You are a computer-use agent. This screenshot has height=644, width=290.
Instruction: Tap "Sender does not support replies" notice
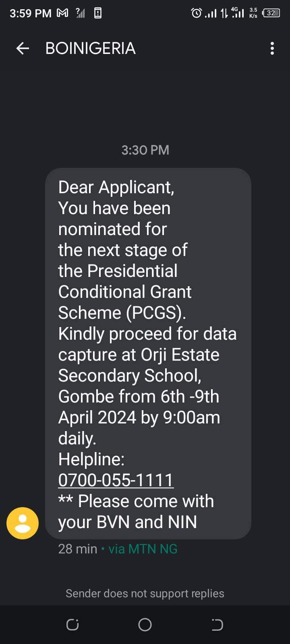click(x=145, y=593)
